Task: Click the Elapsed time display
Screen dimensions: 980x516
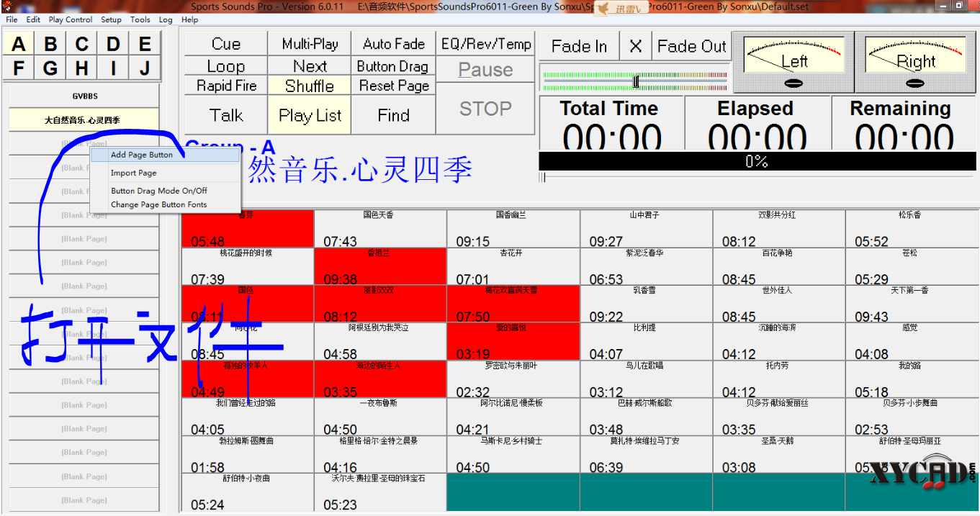Action: [756, 123]
